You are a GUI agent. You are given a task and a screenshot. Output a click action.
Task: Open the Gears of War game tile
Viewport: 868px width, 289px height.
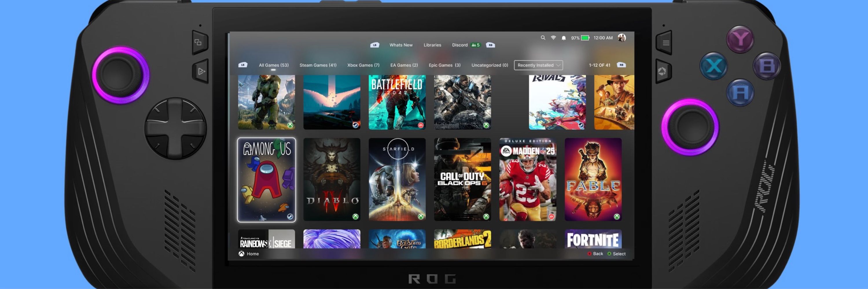463,102
